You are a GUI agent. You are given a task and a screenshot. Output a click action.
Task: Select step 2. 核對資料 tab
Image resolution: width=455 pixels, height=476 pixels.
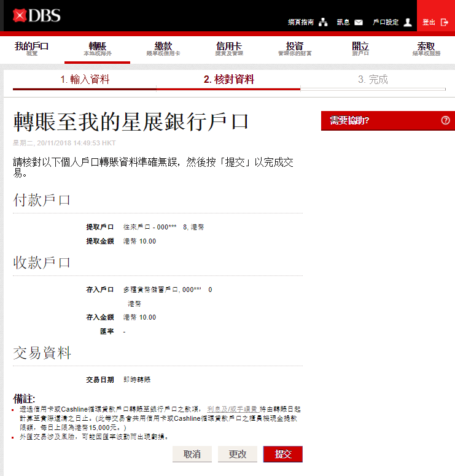click(x=228, y=80)
